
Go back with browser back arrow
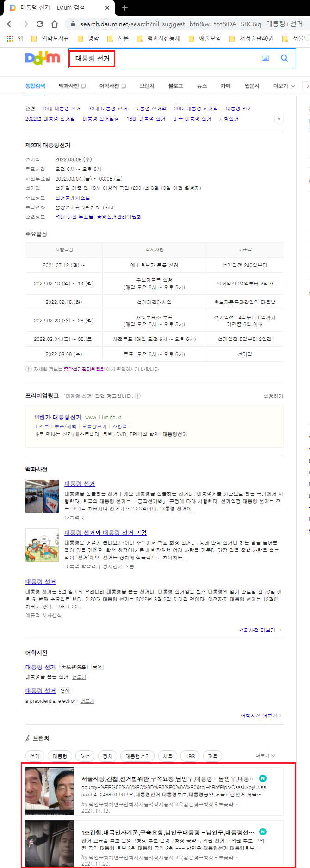[x=10, y=24]
